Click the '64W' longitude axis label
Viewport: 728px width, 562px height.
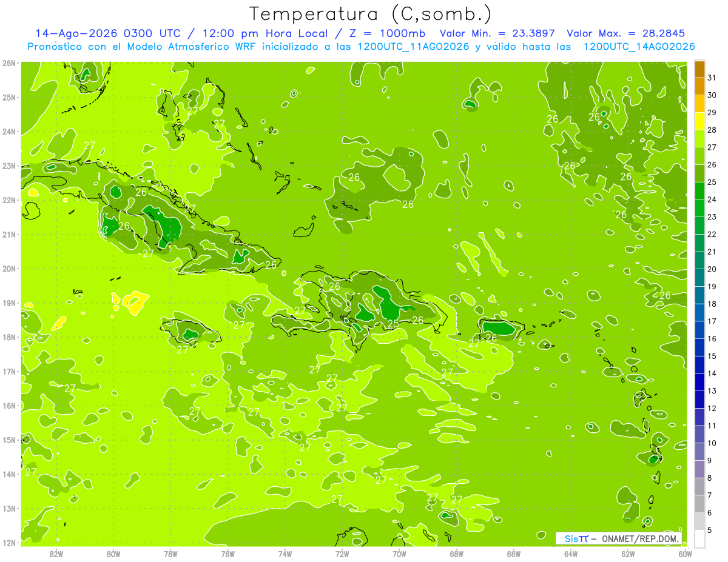click(x=571, y=554)
